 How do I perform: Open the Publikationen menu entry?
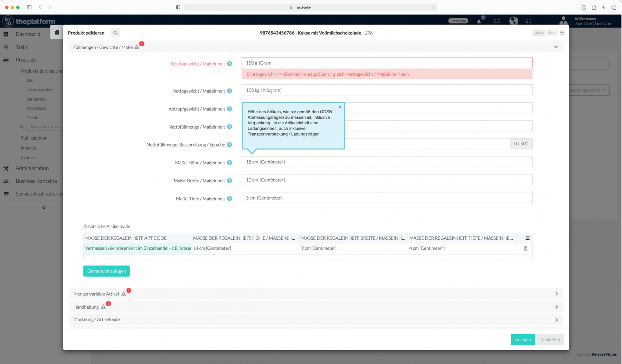coord(34,138)
